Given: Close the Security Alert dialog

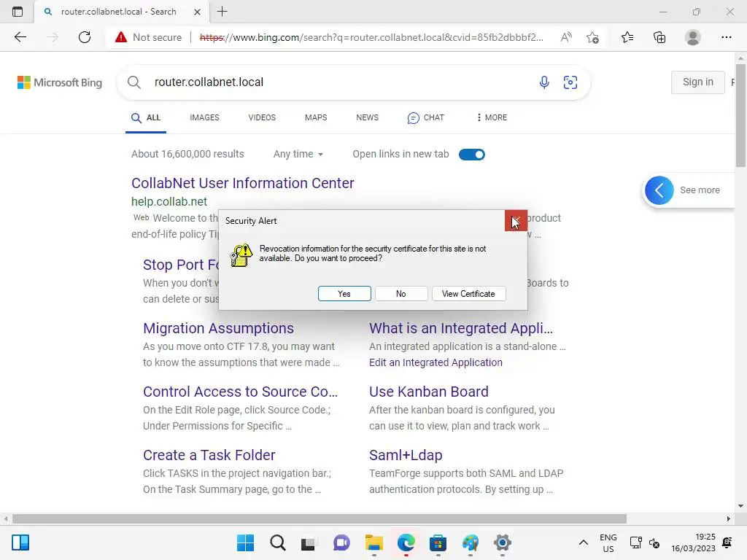Looking at the screenshot, I should pos(516,221).
